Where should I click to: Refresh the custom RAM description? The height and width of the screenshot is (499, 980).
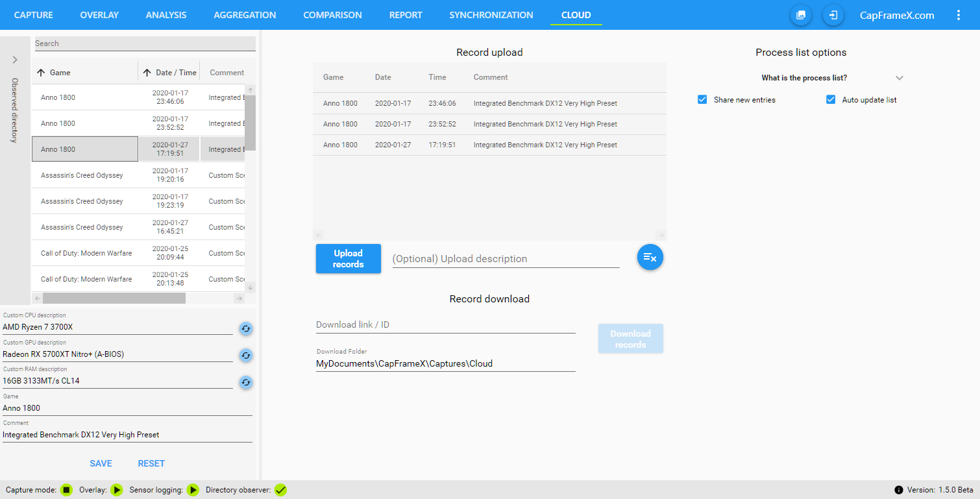coord(245,382)
